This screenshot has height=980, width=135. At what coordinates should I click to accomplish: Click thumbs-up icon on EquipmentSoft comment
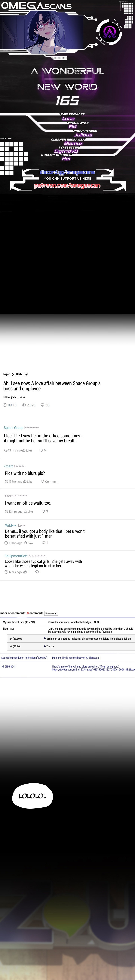coord(25,572)
